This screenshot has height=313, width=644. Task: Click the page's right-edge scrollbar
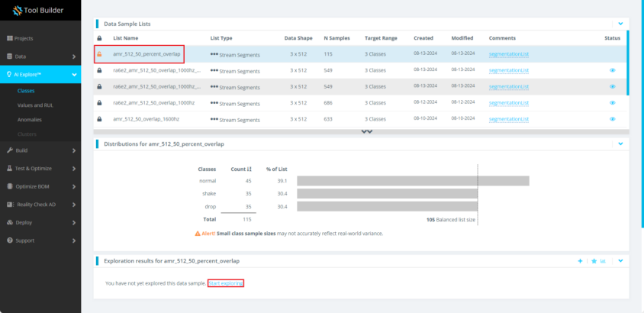click(x=642, y=114)
